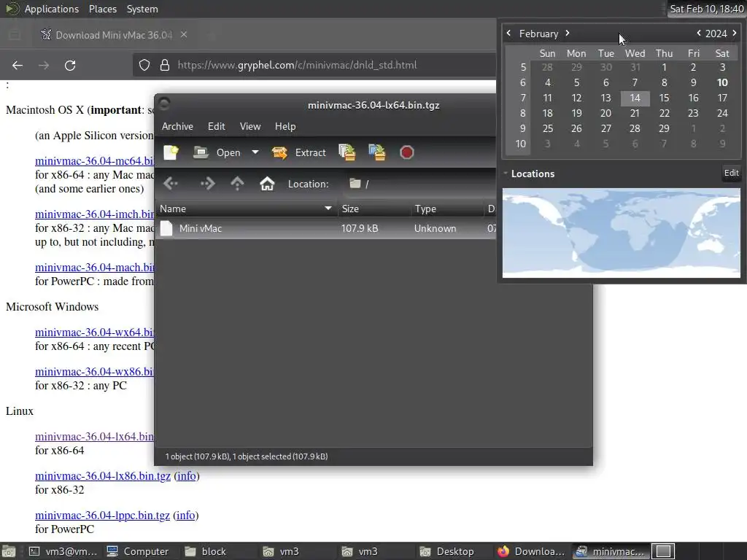Select the Download Mini vMac 36.04 tab

pos(113,35)
